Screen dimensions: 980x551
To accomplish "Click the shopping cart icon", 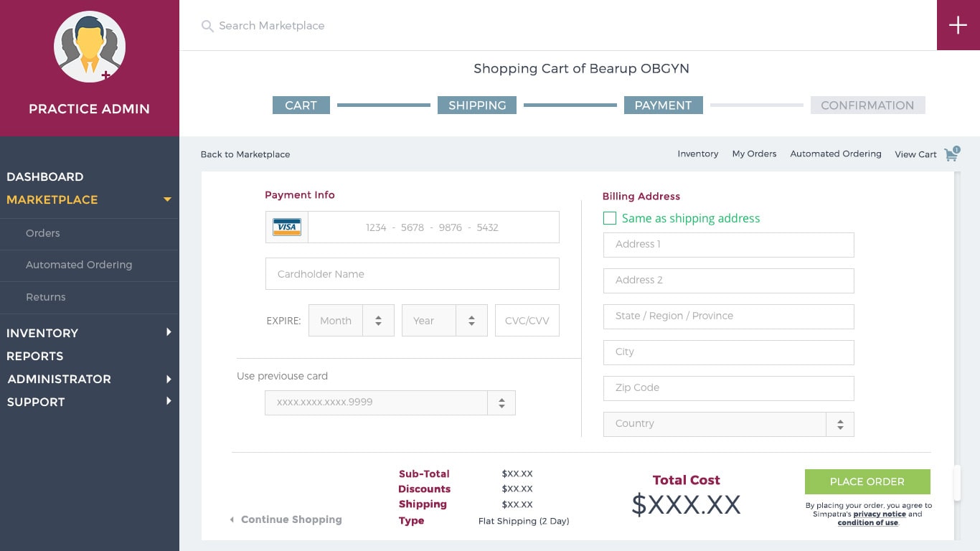I will click(x=951, y=154).
